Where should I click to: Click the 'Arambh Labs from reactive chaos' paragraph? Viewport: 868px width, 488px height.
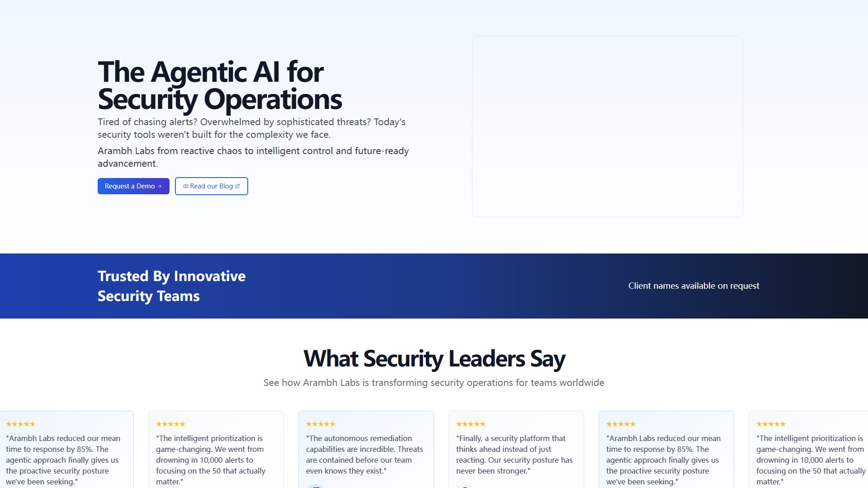click(253, 157)
